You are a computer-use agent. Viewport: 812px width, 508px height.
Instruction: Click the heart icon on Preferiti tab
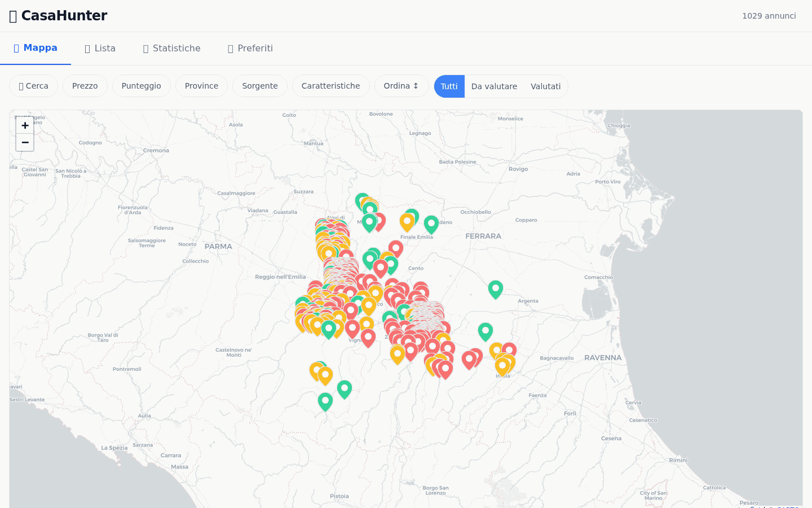230,49
